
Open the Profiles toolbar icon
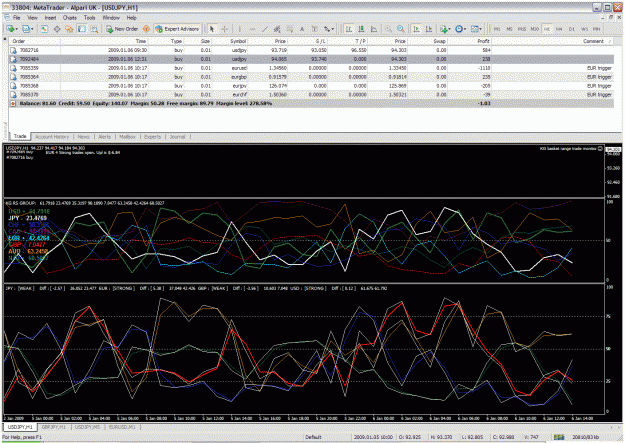[x=26, y=29]
